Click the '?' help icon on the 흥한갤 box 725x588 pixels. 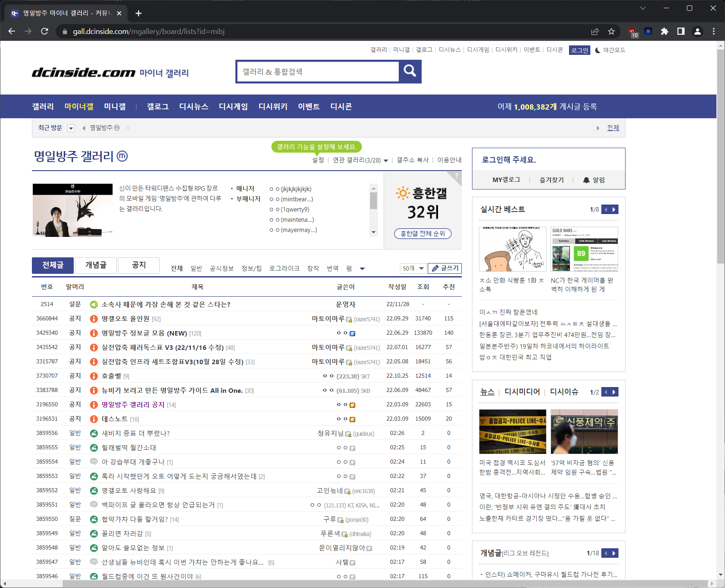(x=456, y=175)
